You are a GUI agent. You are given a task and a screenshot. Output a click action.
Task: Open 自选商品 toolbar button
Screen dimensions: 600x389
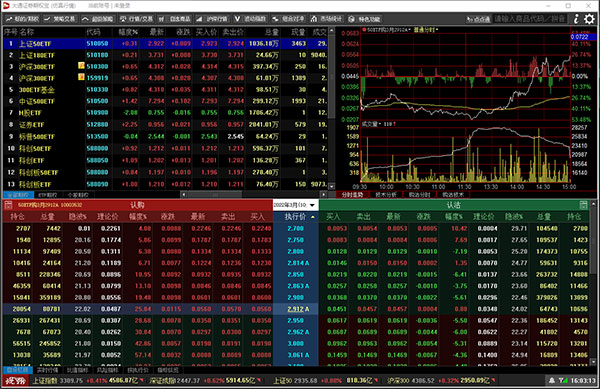(175, 19)
